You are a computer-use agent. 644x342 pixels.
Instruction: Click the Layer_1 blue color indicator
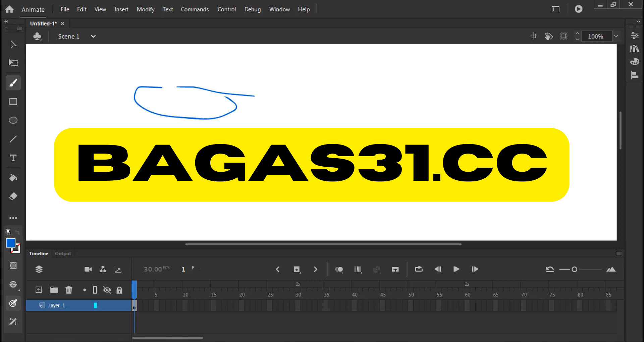tap(95, 305)
